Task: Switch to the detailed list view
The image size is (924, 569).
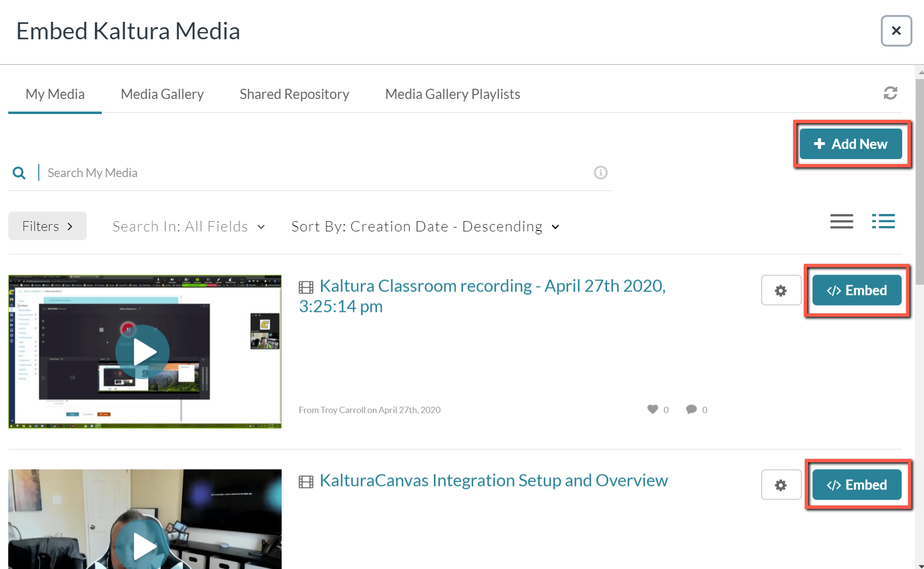Action: click(883, 221)
